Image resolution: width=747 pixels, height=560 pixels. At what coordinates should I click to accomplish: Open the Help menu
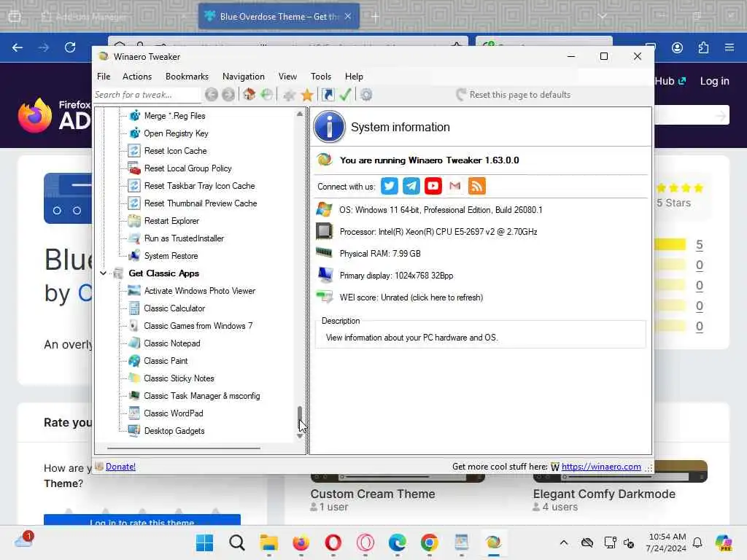click(x=354, y=76)
